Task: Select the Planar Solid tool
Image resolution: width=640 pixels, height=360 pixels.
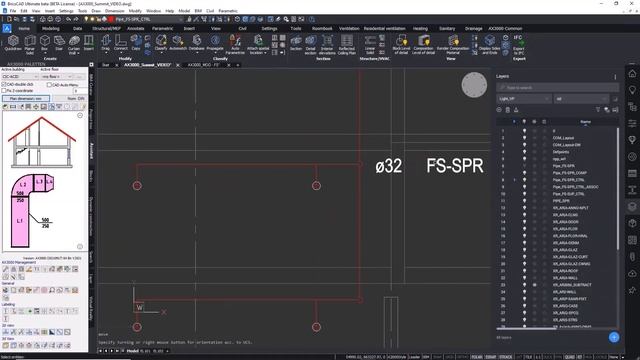Action: click(30, 44)
